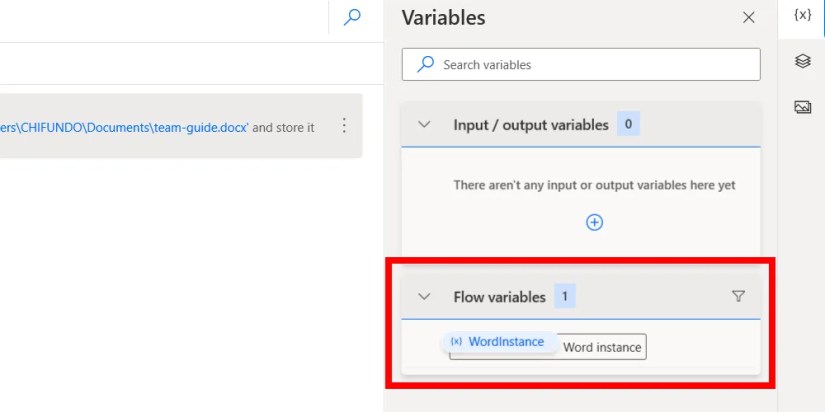Collapse the Input / output variables section
This screenshot has height=412, width=825.
point(424,125)
